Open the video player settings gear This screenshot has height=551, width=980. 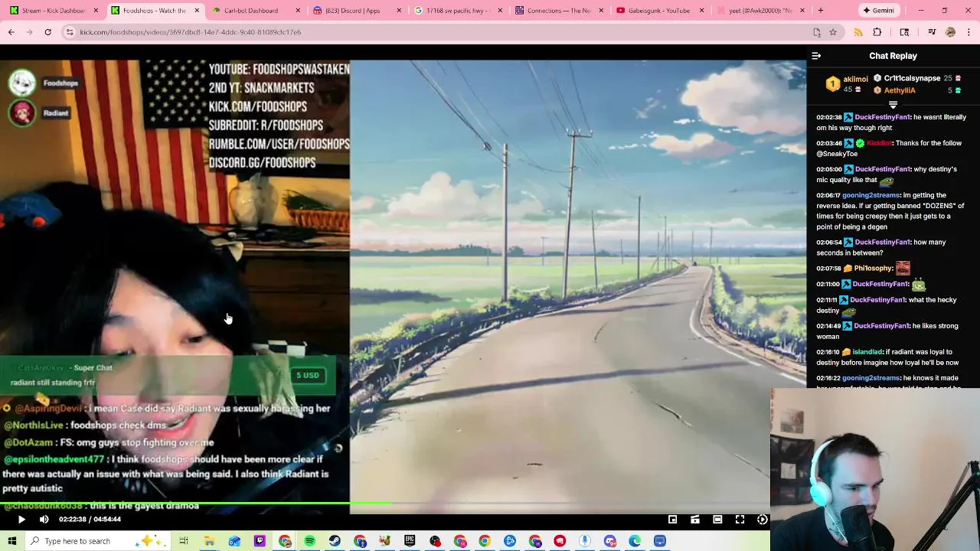coord(762,520)
